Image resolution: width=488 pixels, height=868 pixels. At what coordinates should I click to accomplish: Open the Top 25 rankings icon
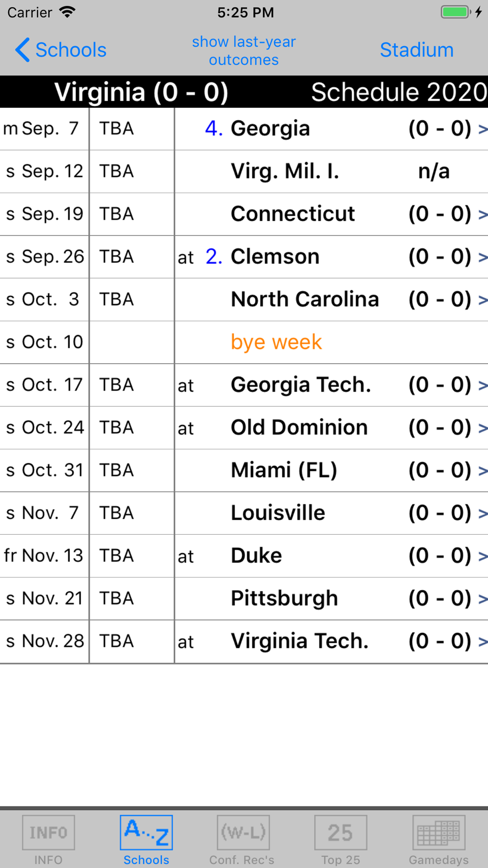pos(341,832)
